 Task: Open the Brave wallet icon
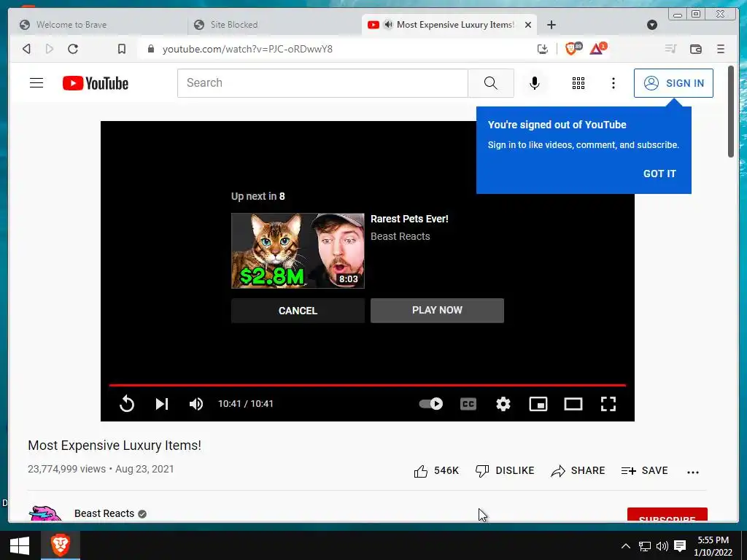point(695,49)
